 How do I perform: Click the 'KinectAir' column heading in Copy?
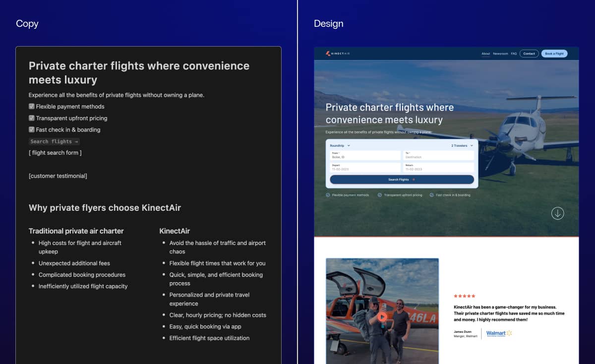tap(175, 231)
